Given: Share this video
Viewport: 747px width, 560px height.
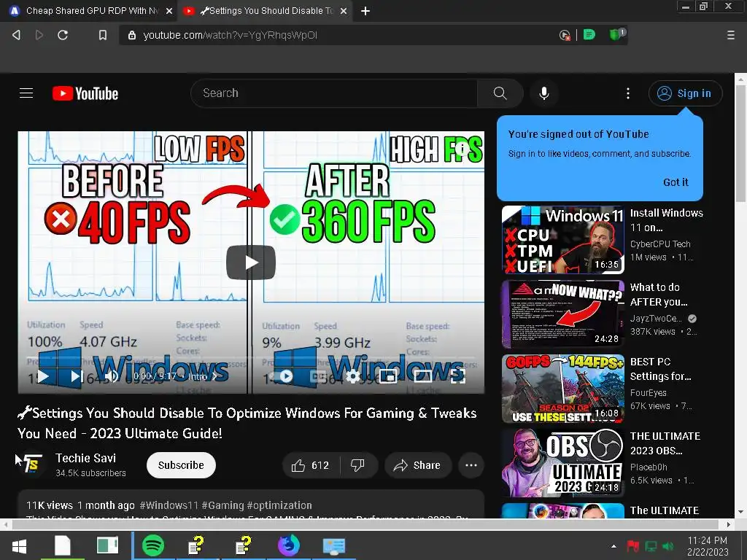Looking at the screenshot, I should 417,465.
